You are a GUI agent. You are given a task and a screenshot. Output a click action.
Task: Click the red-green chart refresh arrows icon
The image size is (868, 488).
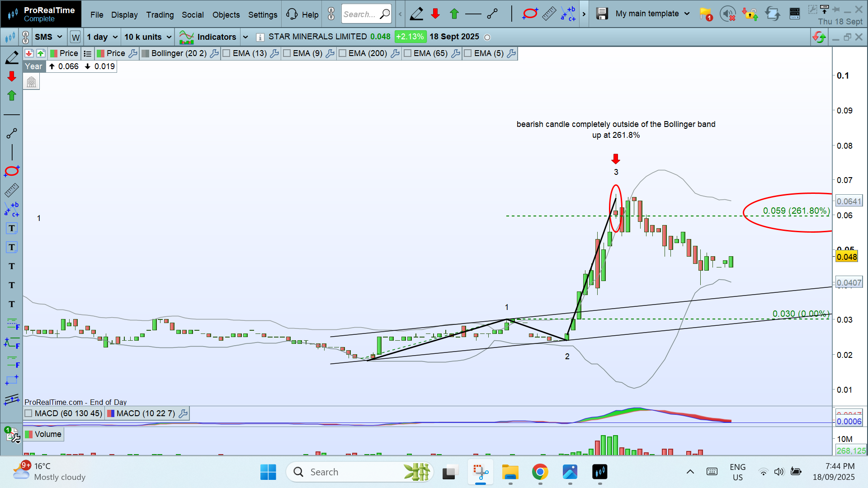tap(819, 37)
